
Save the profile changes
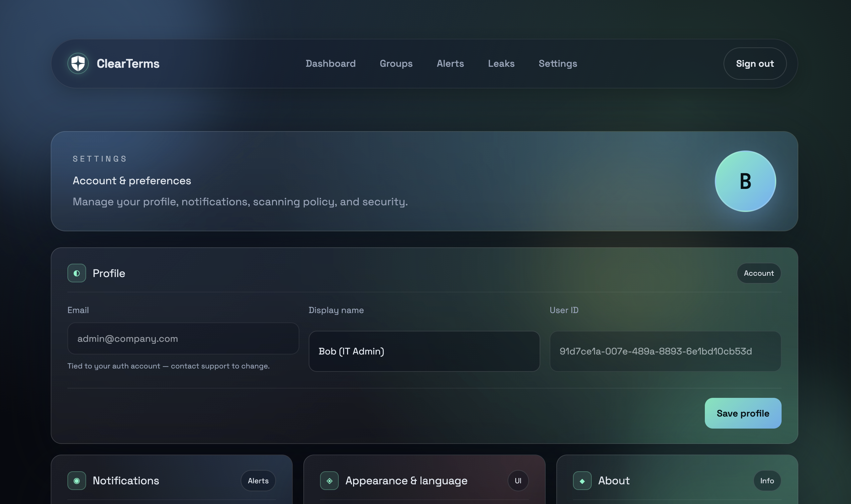(743, 413)
